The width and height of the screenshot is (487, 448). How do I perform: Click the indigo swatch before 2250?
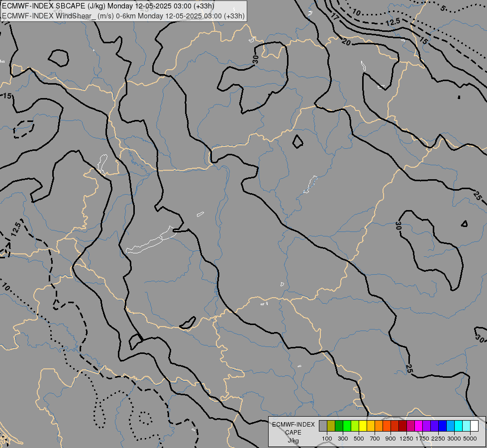pyautogui.click(x=434, y=426)
